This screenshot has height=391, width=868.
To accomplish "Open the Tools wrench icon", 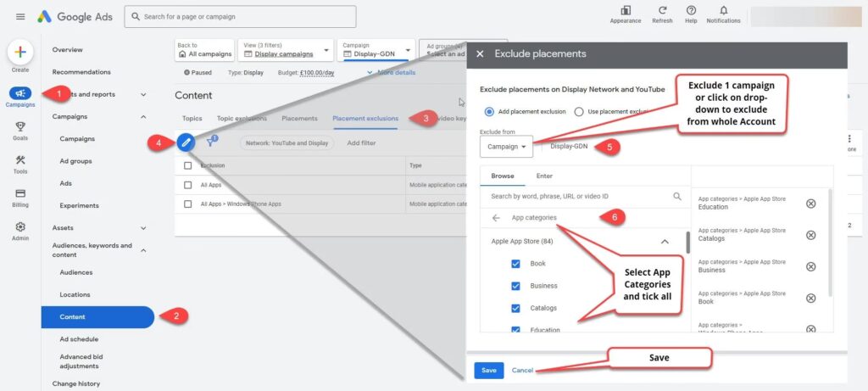I will [20, 160].
